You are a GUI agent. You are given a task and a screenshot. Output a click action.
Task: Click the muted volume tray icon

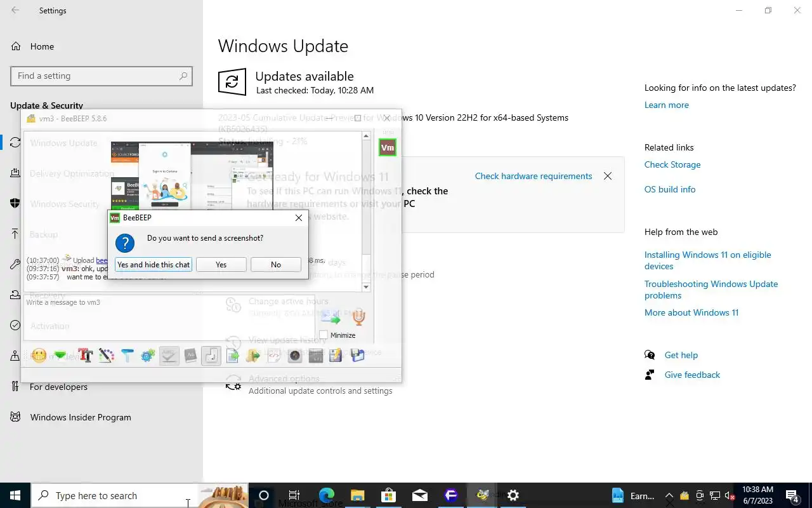tap(730, 496)
